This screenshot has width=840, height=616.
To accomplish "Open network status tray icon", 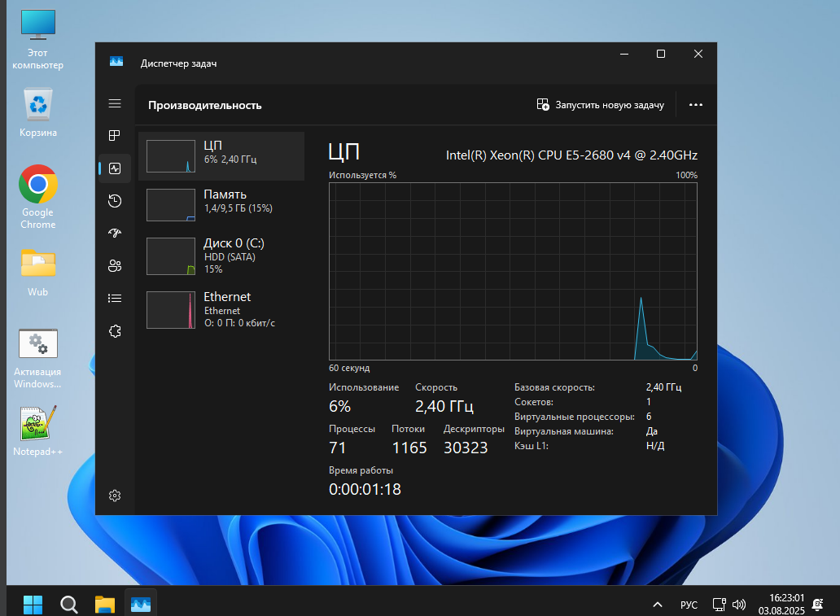I will coord(719,605).
